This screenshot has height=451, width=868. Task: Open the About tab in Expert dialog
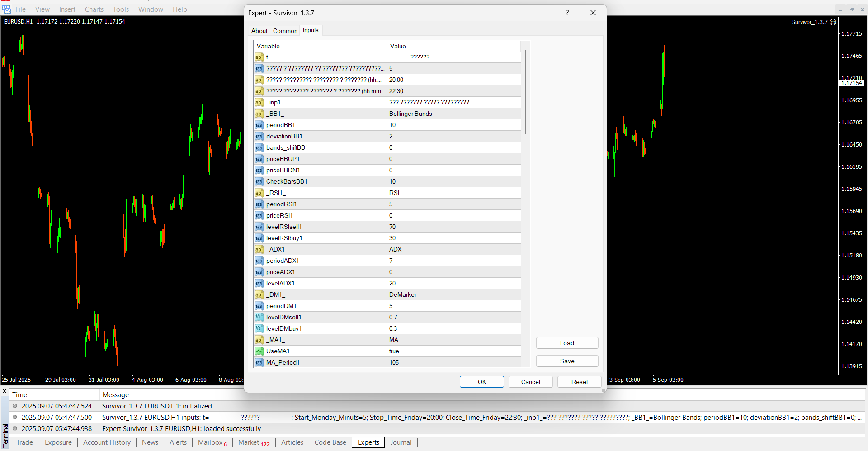click(259, 31)
